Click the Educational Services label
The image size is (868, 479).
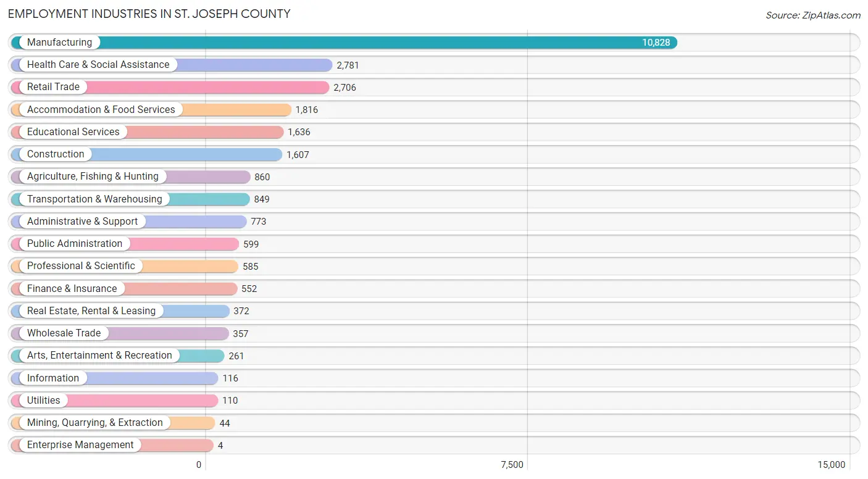pyautogui.click(x=73, y=132)
